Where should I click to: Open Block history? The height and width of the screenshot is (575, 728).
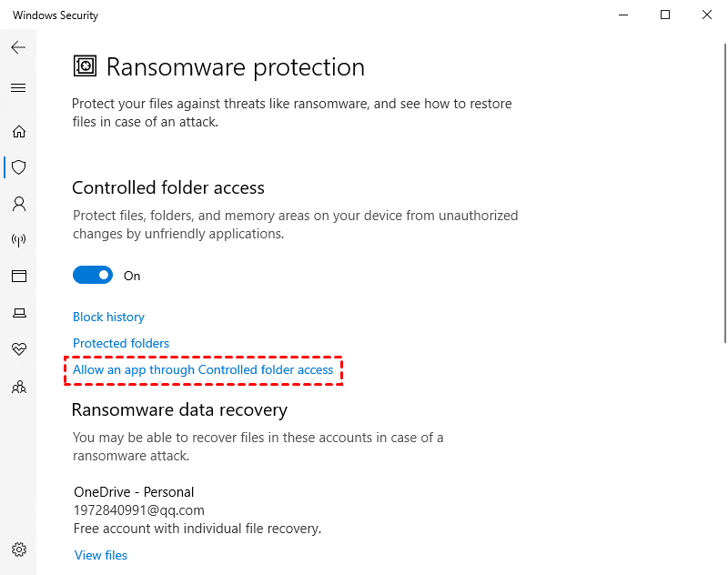click(108, 317)
